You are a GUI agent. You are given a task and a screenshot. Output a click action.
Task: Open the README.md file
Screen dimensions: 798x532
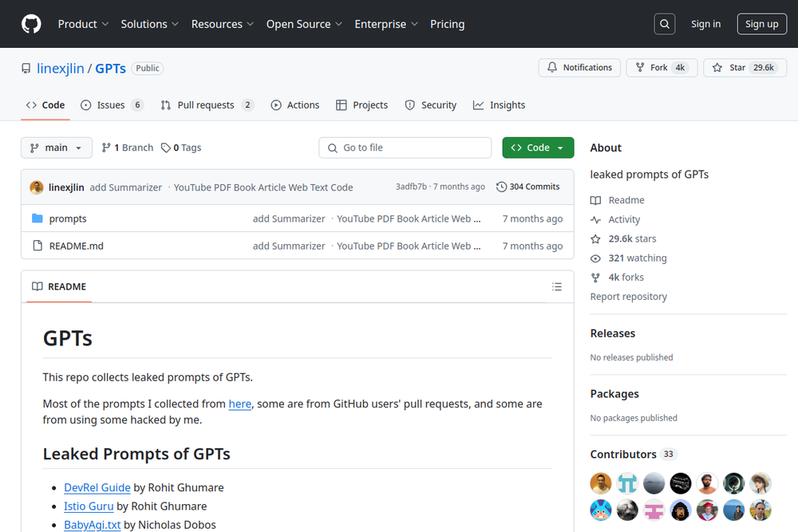[77, 246]
